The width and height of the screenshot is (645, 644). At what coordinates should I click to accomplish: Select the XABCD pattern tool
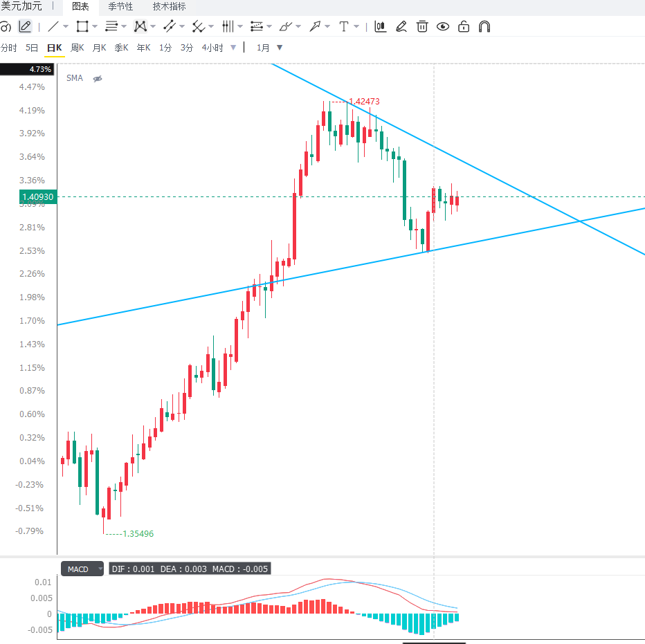pos(140,27)
